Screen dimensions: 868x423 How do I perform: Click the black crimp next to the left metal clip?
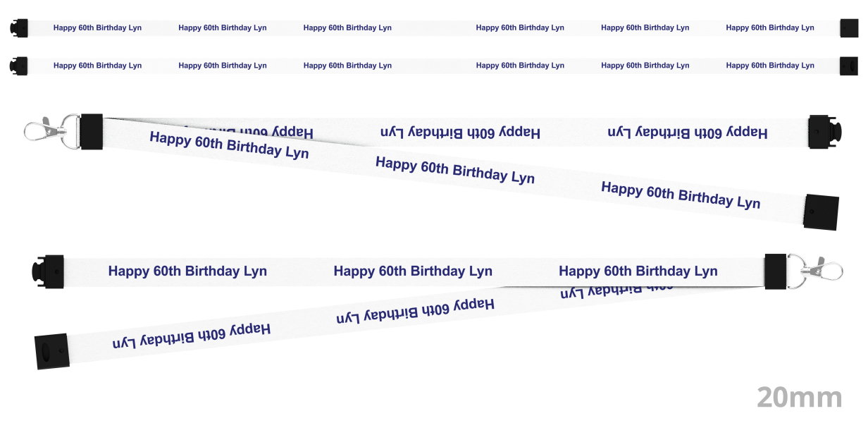tap(92, 132)
